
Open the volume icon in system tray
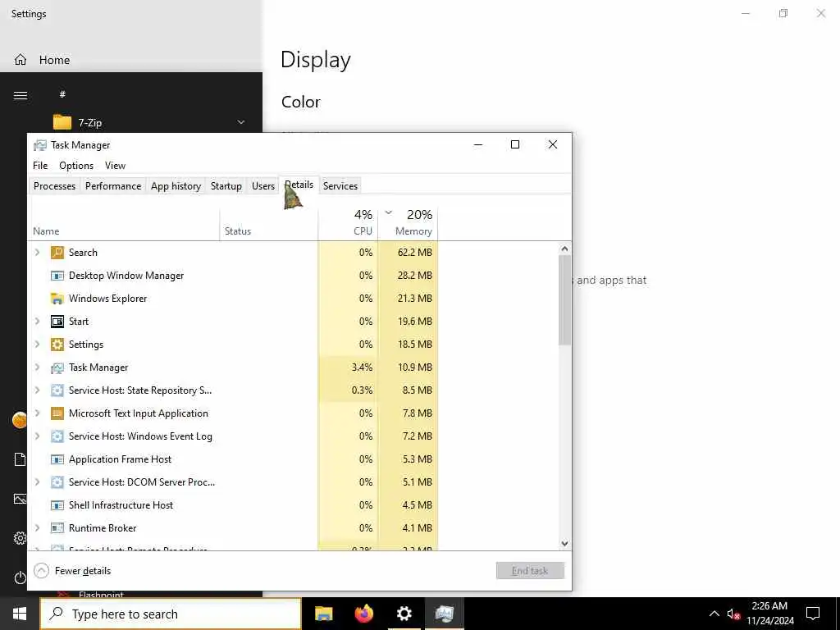pyautogui.click(x=733, y=614)
